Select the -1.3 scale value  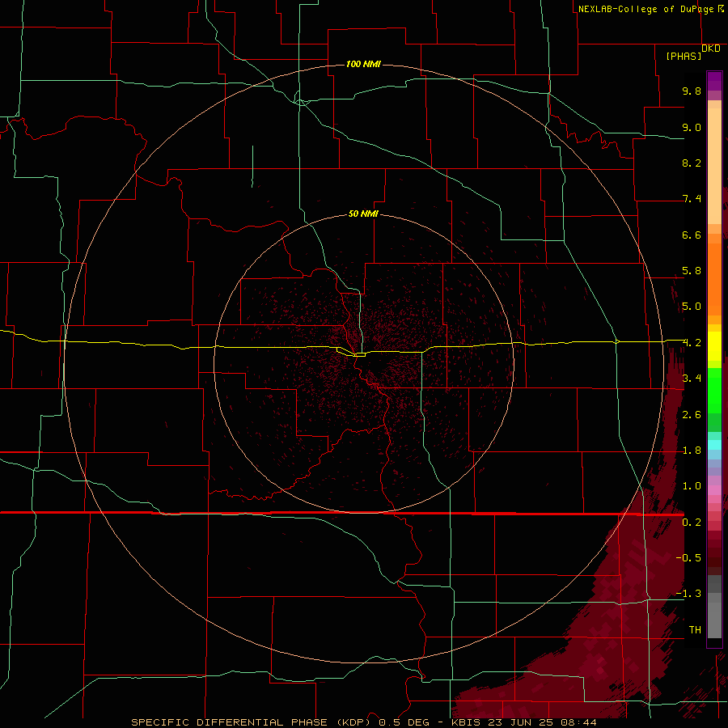[688, 594]
